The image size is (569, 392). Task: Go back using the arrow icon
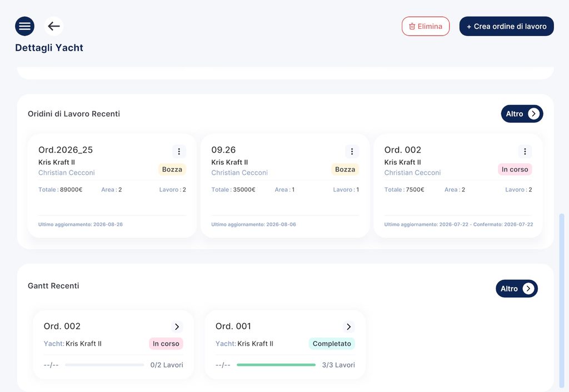coord(54,26)
